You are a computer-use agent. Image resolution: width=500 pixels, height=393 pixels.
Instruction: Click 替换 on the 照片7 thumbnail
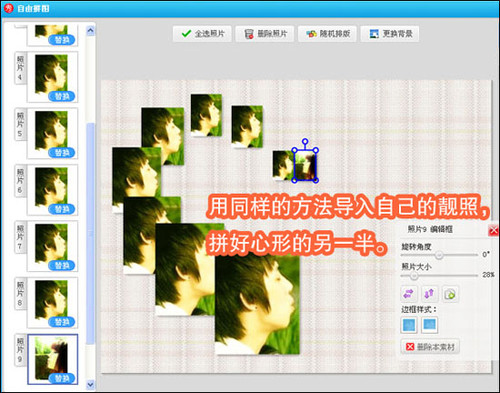[62, 265]
